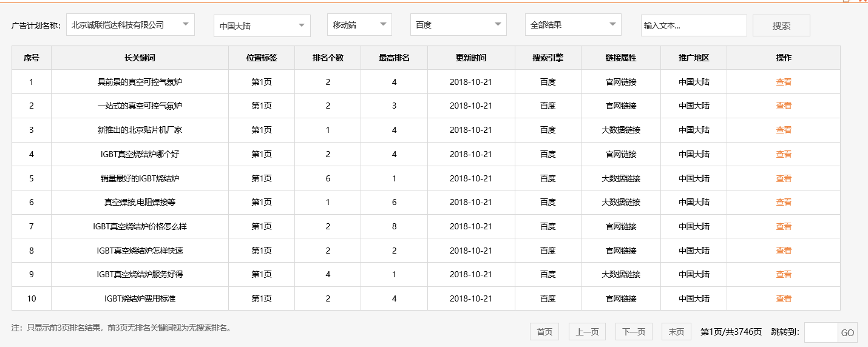Expand the 百度 search engine dropdown
This screenshot has height=347, width=868.
coord(458,25)
